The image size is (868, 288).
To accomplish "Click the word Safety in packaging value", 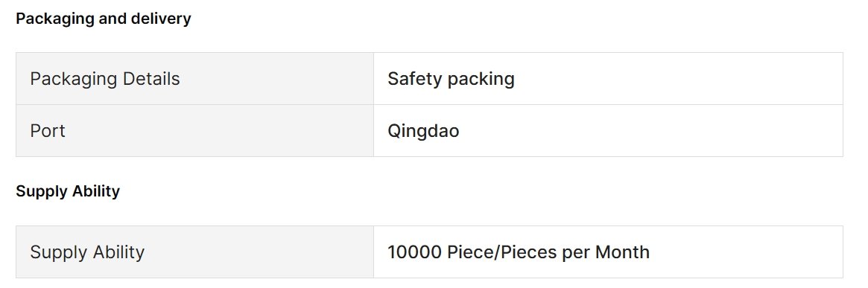I will 414,79.
